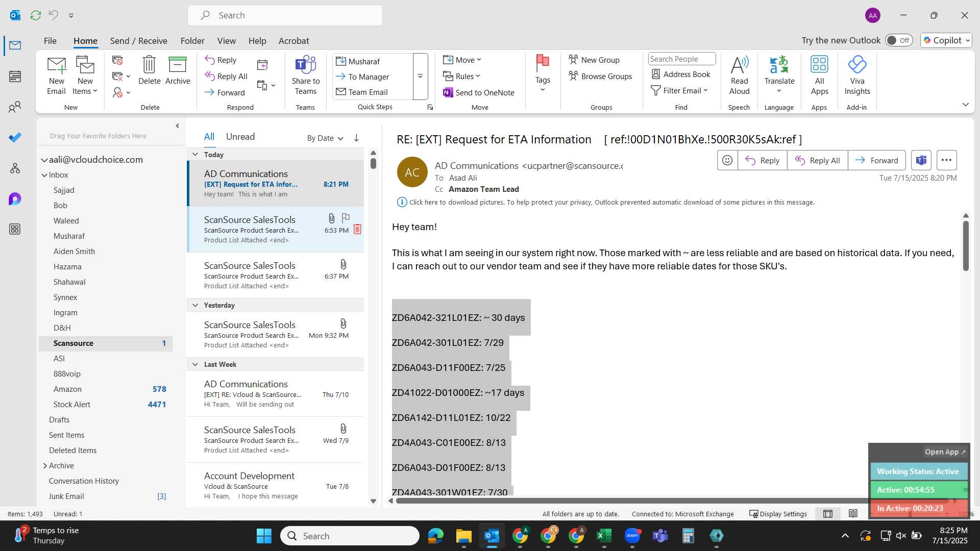Flag the 6:53 PM ScanSource SalesTools message
This screenshot has width=980, height=551.
coord(346,218)
